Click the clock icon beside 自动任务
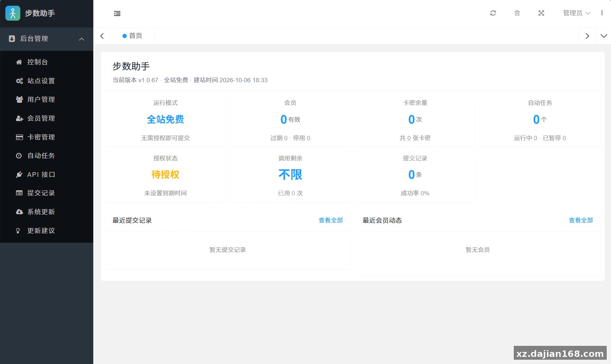611x364 pixels. click(x=19, y=155)
